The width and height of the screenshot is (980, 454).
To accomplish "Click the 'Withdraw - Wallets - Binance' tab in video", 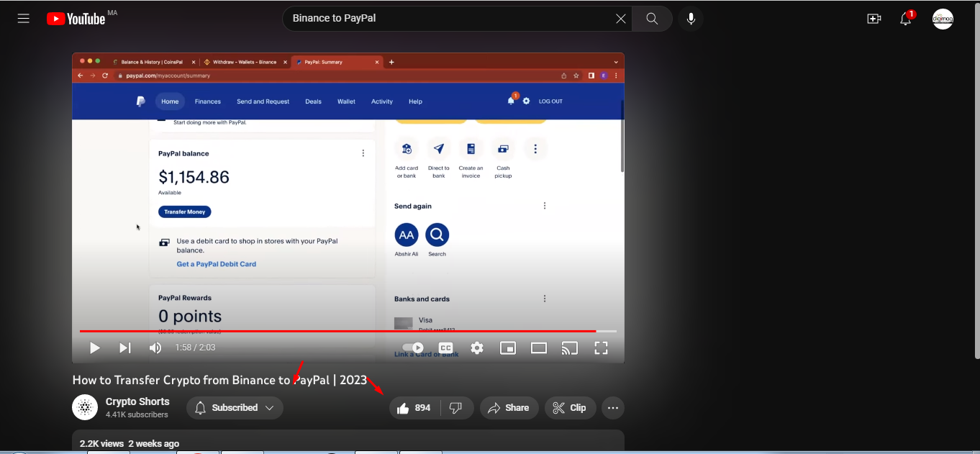I will 244,62.
